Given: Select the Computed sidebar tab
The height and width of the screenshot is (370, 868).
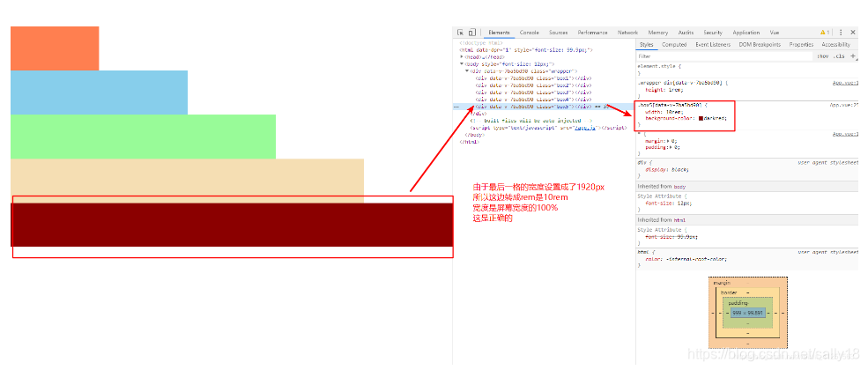Looking at the screenshot, I should (674, 44).
